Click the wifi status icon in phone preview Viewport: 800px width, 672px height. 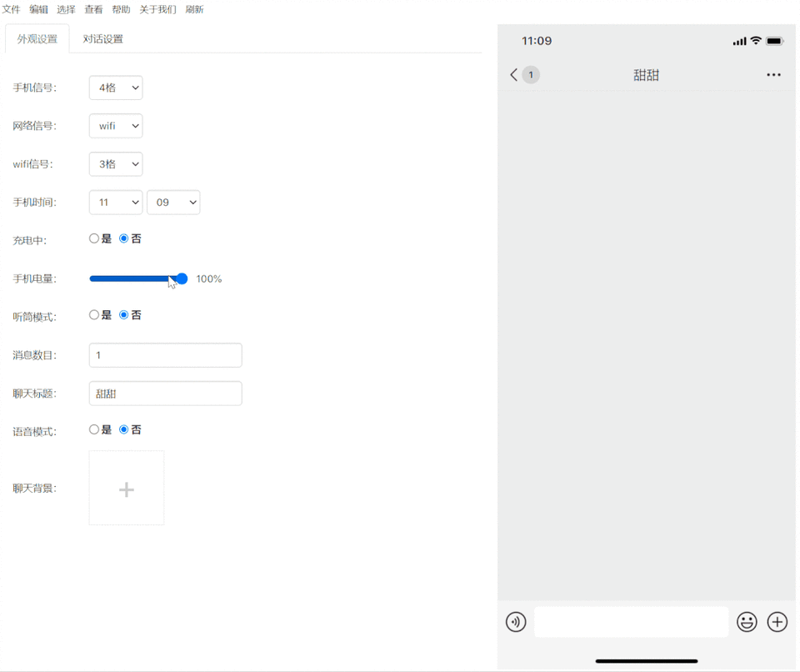(756, 41)
